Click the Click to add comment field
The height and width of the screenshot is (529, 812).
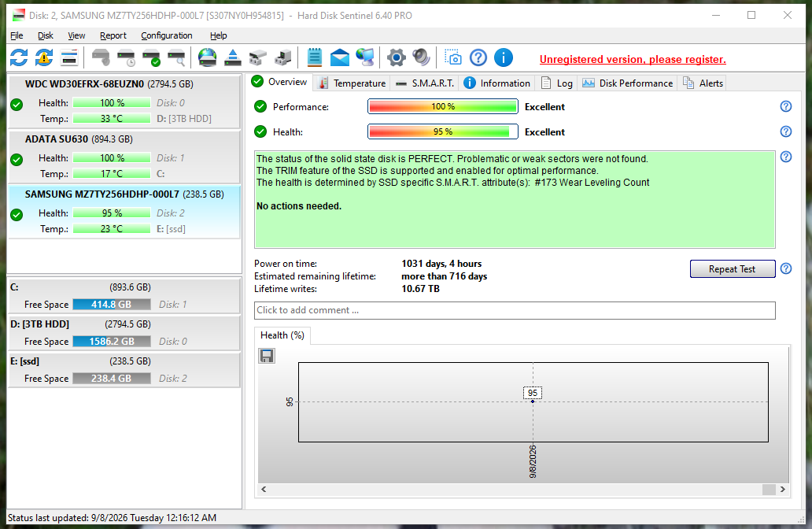click(515, 310)
